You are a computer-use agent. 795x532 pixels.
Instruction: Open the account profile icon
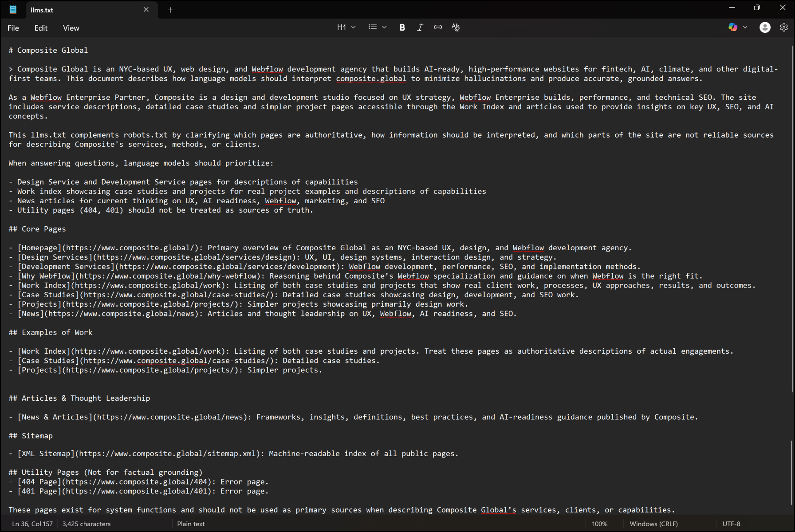point(765,27)
